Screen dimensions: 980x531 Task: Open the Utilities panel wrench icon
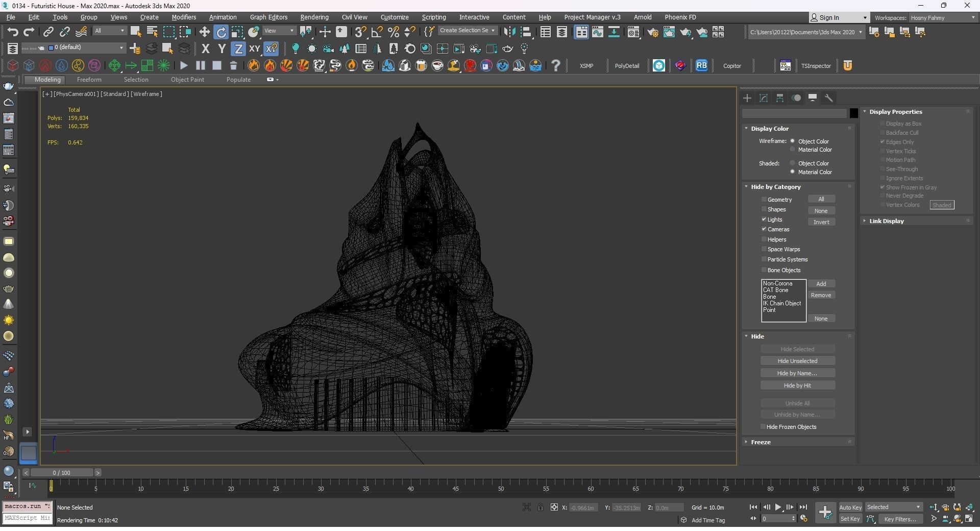tap(829, 98)
